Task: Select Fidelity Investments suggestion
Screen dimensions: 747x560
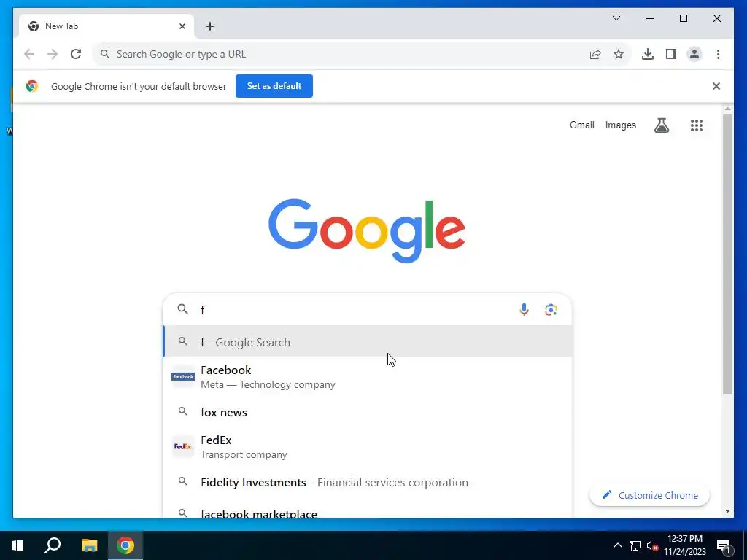Action: [x=368, y=483]
